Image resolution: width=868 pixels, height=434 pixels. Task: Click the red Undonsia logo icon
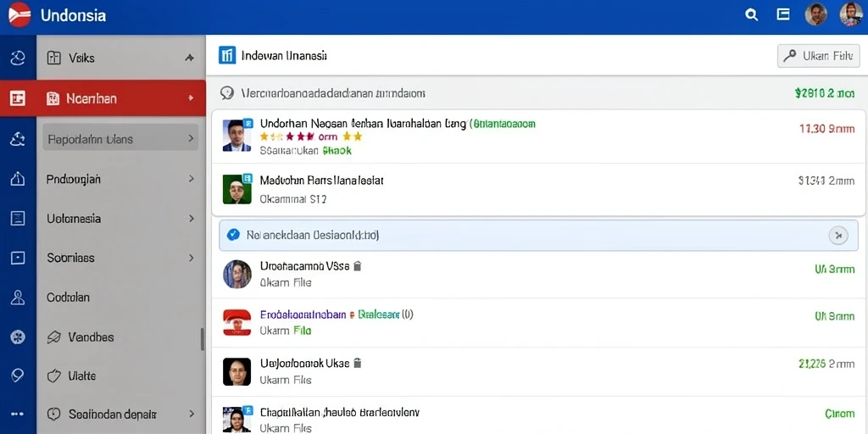tap(20, 15)
